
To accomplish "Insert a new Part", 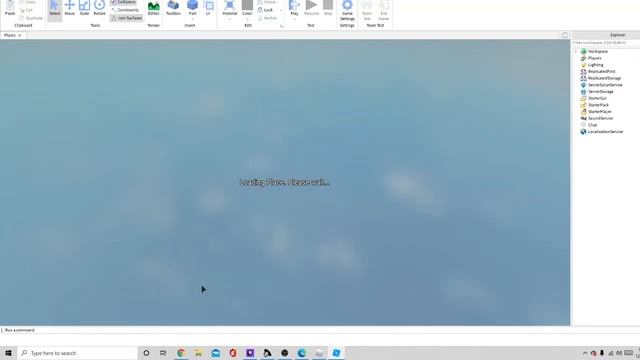I will coord(192,7).
